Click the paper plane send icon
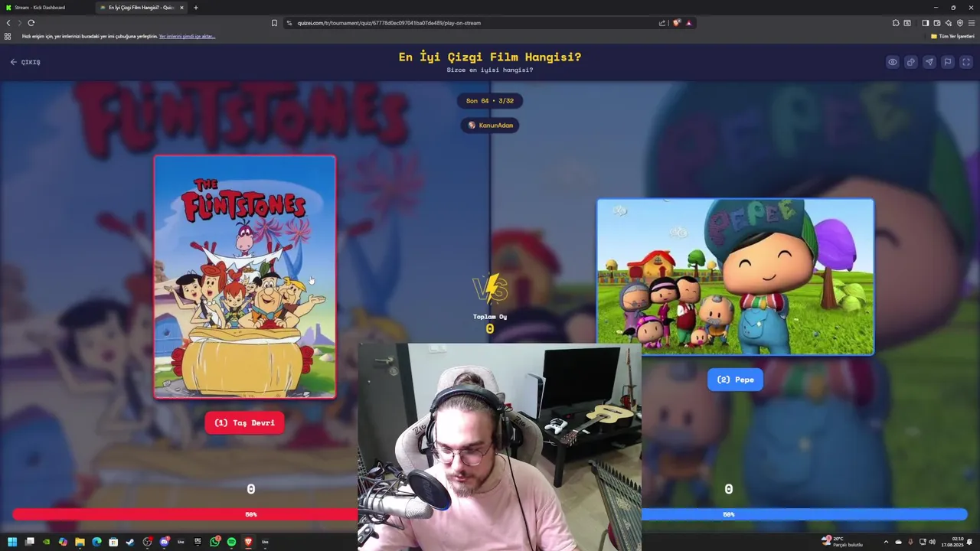980x551 pixels. click(929, 62)
